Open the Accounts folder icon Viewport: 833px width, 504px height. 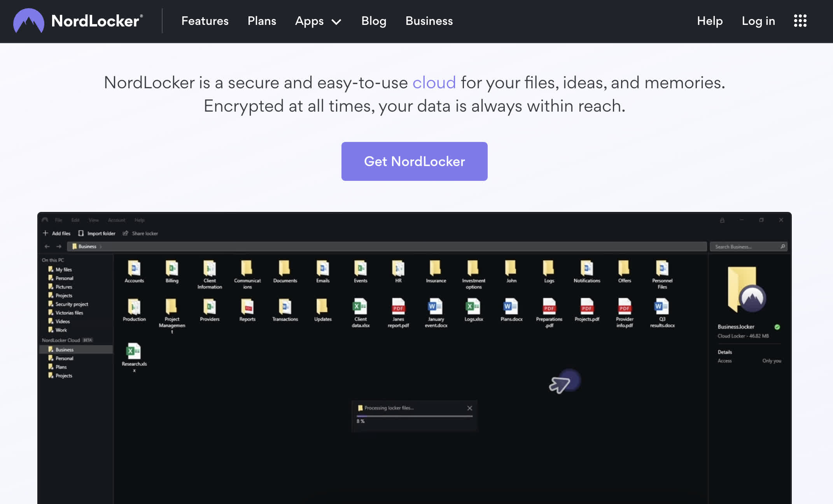point(134,271)
